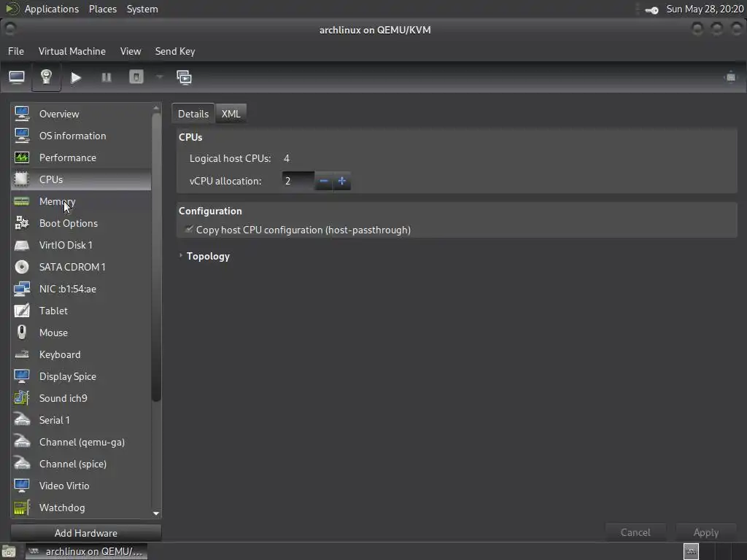
Task: Click the vCPU allocation input field
Action: point(298,181)
